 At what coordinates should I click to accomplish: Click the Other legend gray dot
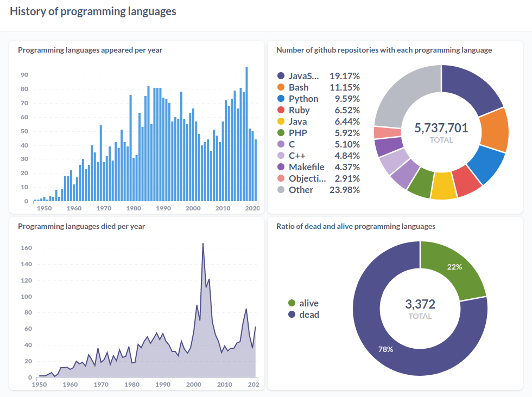(281, 190)
